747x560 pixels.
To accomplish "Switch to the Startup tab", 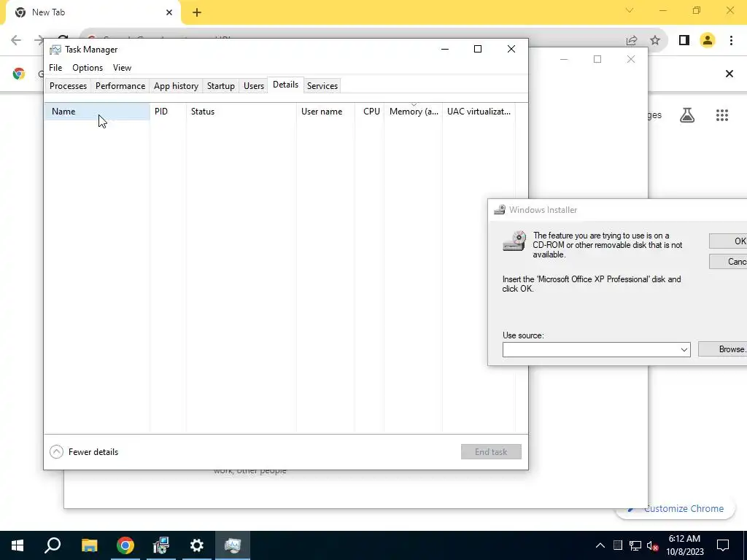I will pos(220,86).
